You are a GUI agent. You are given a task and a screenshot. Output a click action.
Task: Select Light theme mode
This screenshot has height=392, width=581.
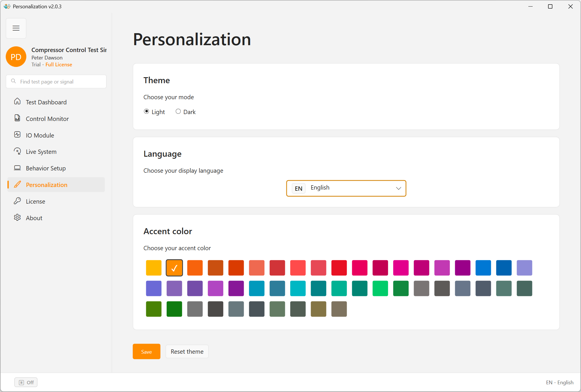(154, 112)
